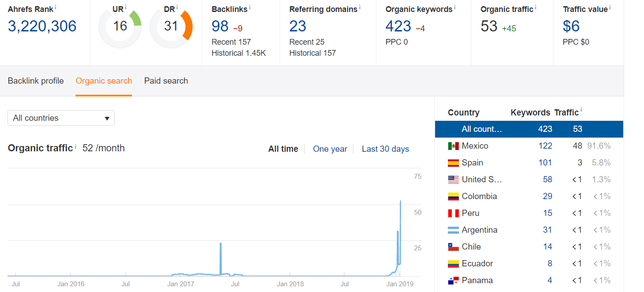644x292 pixels.
Task: Click the Organic traffic value 53
Action: (x=489, y=27)
